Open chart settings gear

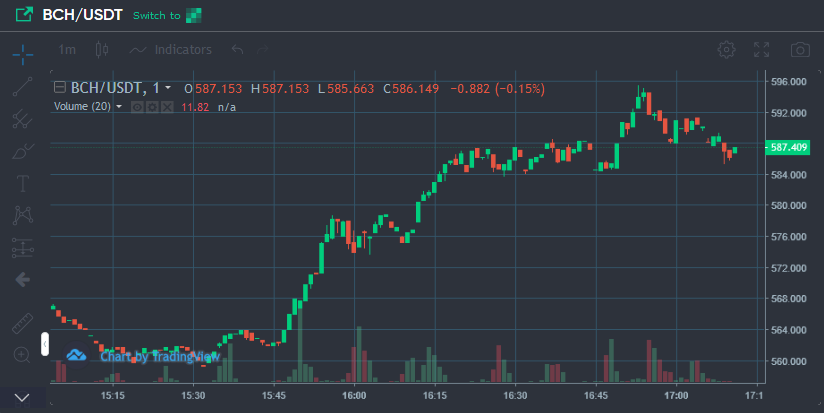pyautogui.click(x=726, y=49)
